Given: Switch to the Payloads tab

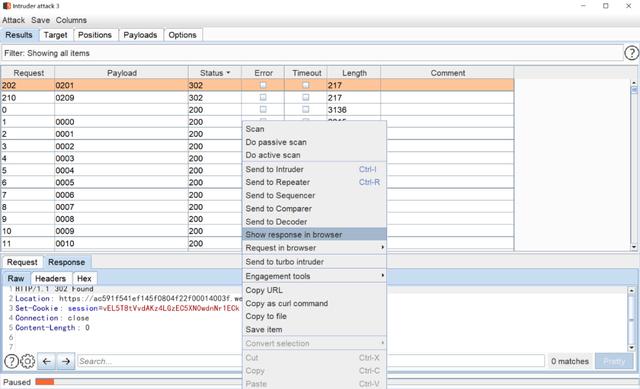Looking at the screenshot, I should (x=140, y=35).
